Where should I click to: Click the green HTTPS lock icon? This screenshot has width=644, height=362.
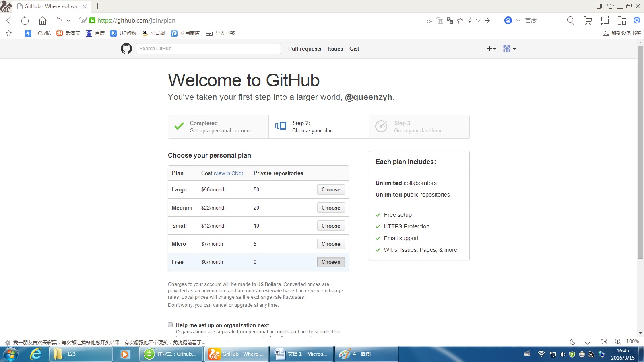(x=93, y=21)
